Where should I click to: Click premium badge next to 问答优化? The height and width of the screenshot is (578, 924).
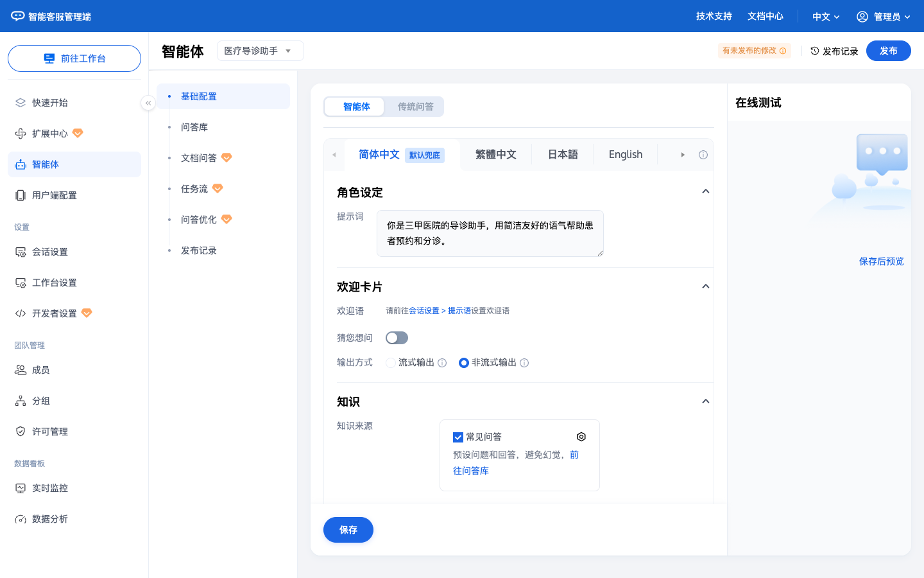tap(227, 220)
